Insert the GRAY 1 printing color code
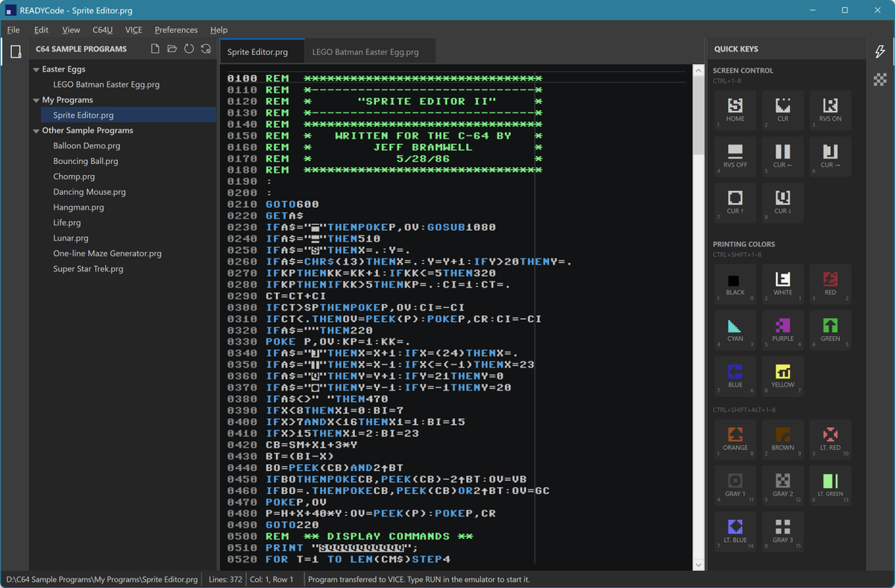Screen dimensions: 895x588 pyautogui.click(x=735, y=486)
